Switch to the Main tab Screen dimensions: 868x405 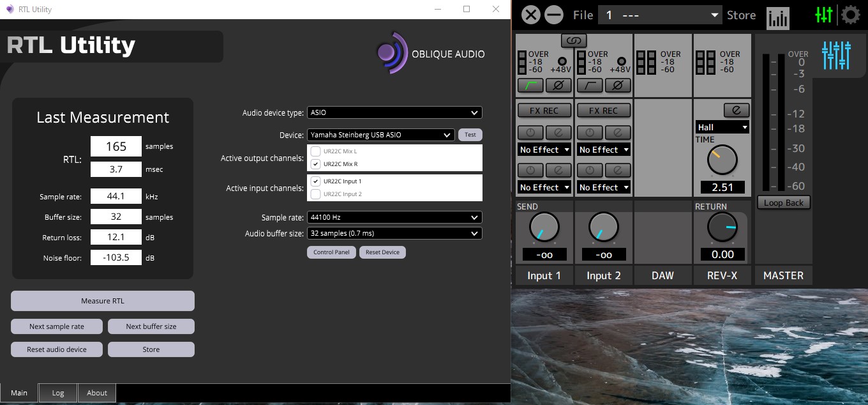[19, 393]
